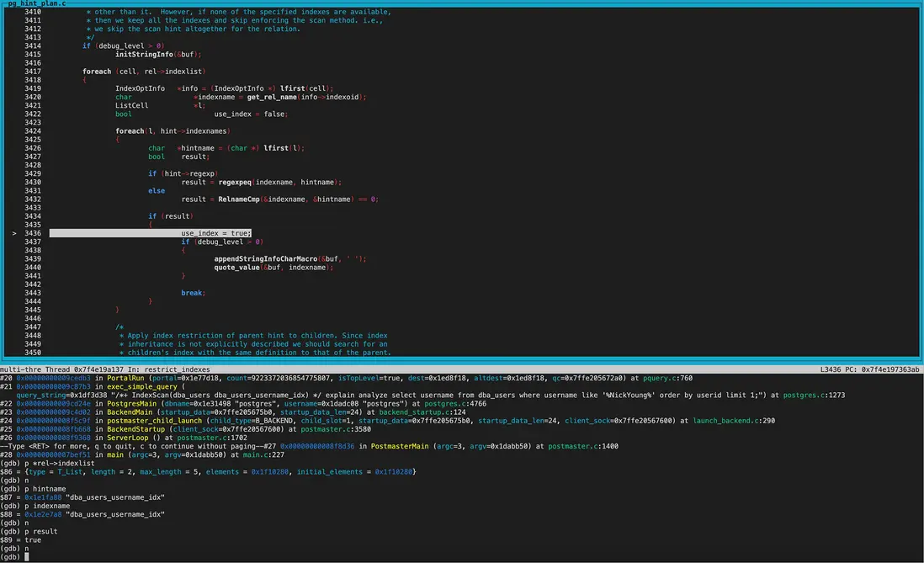Click the get_rel_name call on line 3420

pyautogui.click(x=272, y=97)
